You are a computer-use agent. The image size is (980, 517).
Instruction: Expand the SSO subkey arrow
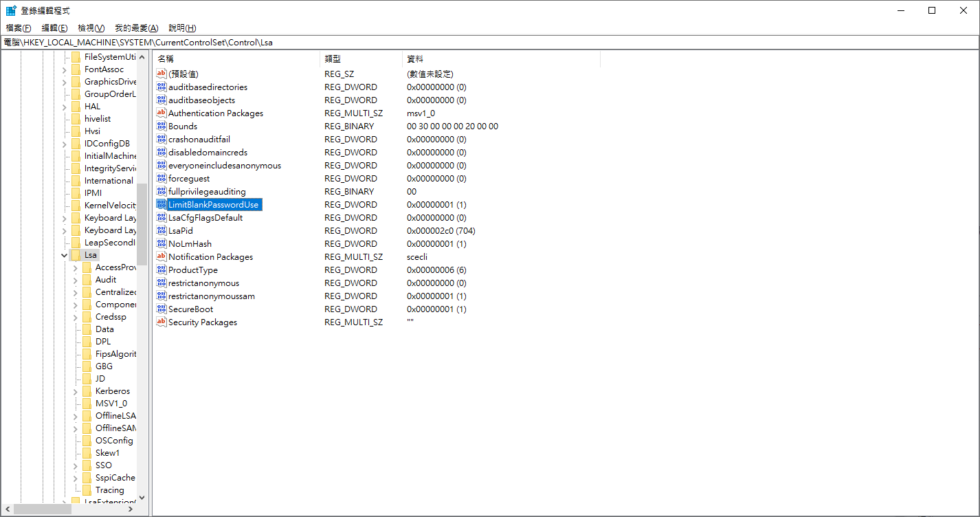(x=75, y=465)
